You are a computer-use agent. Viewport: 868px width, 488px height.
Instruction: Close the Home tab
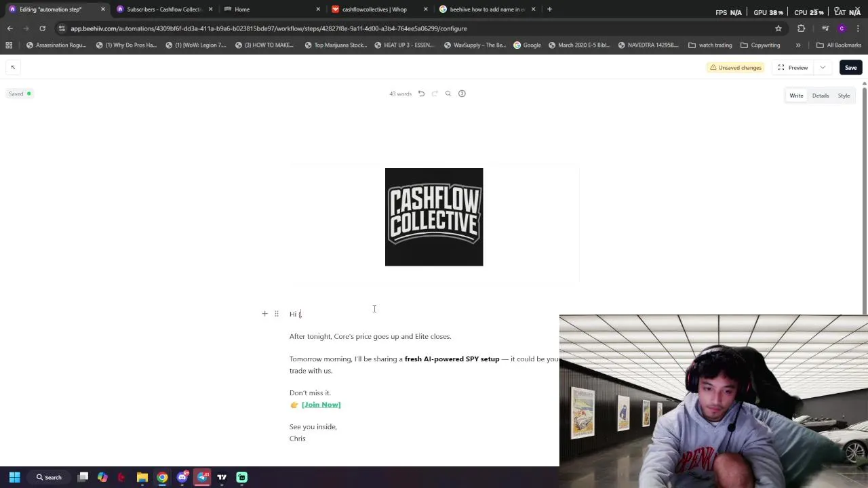pyautogui.click(x=318, y=9)
